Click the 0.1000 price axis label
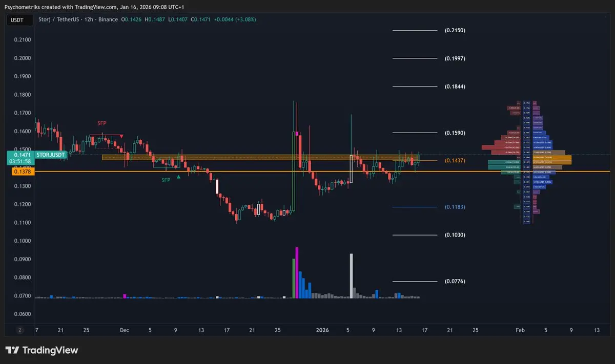Screen dimensions: 615x364 23,241
